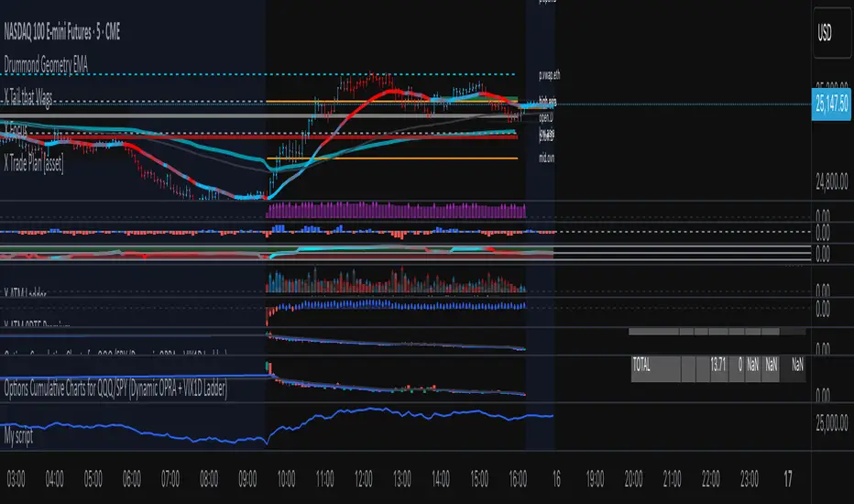This screenshot has height=504, width=854.
Task: Click the 10:00 time axis label
Action: pyautogui.click(x=286, y=479)
